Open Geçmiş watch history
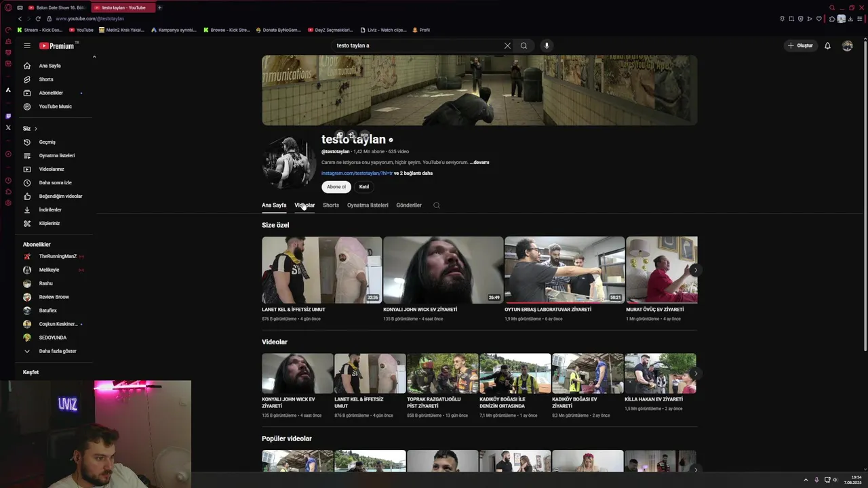This screenshot has width=868, height=488. pos(55,142)
